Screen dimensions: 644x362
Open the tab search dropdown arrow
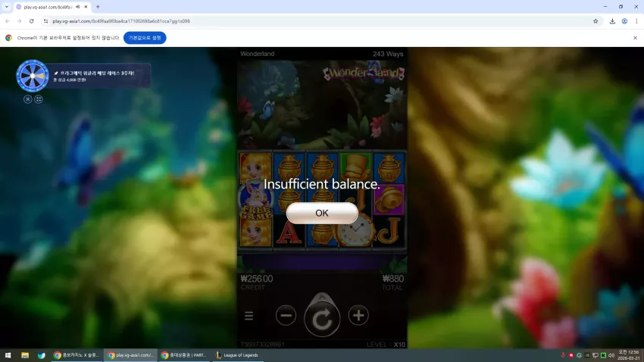pyautogui.click(x=7, y=7)
